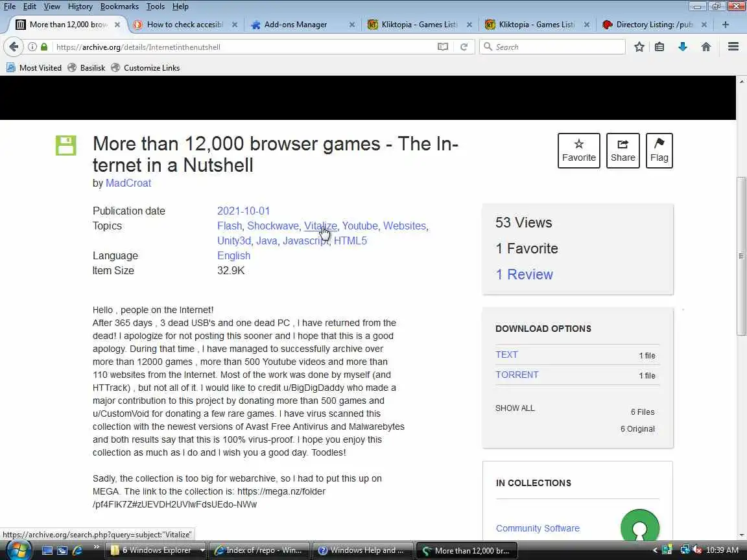
Task: Open the Help menu
Action: (180, 6)
